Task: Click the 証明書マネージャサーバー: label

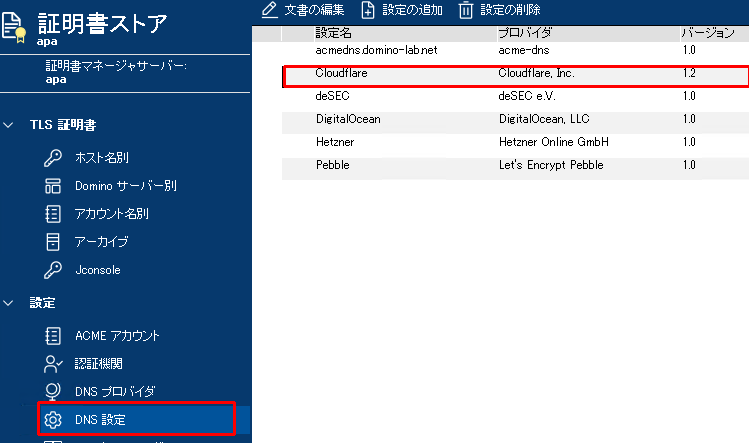Action: pyautogui.click(x=116, y=66)
